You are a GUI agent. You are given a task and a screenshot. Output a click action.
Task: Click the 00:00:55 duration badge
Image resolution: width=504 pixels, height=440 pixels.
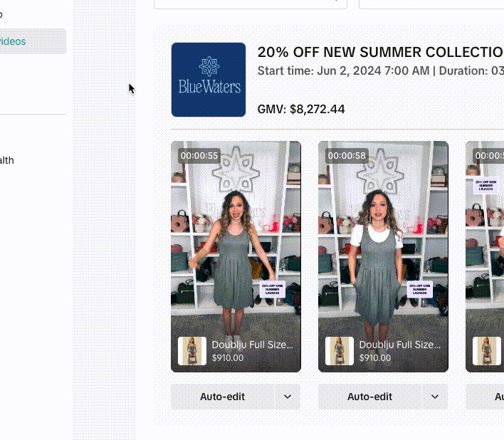click(x=199, y=156)
